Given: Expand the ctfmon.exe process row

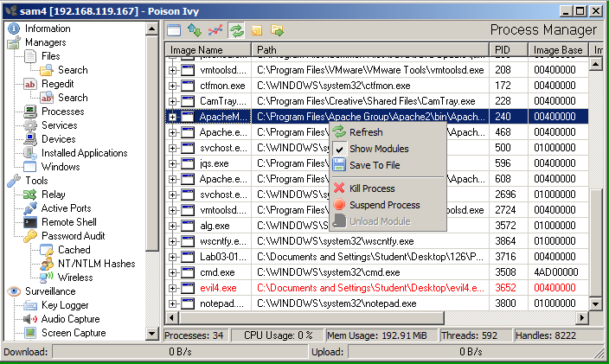Looking at the screenshot, I should click(172, 86).
